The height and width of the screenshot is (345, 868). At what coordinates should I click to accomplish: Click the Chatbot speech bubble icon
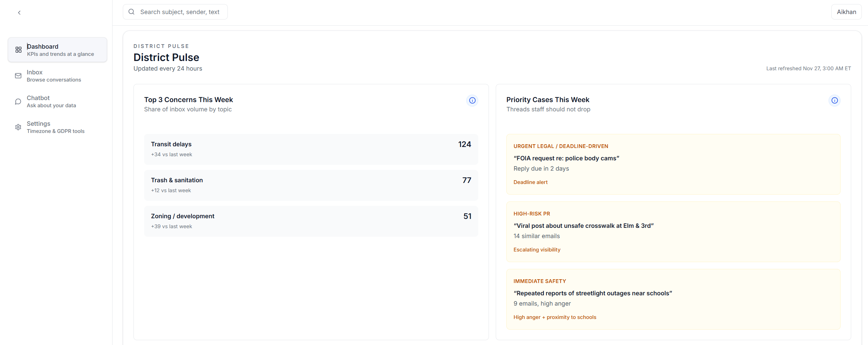[18, 101]
